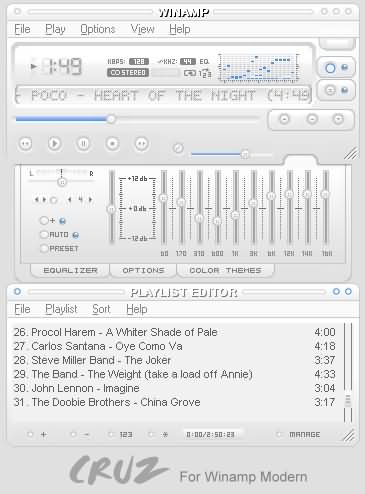
Task: Switch to the COLOR THEMES tab
Action: tap(225, 270)
